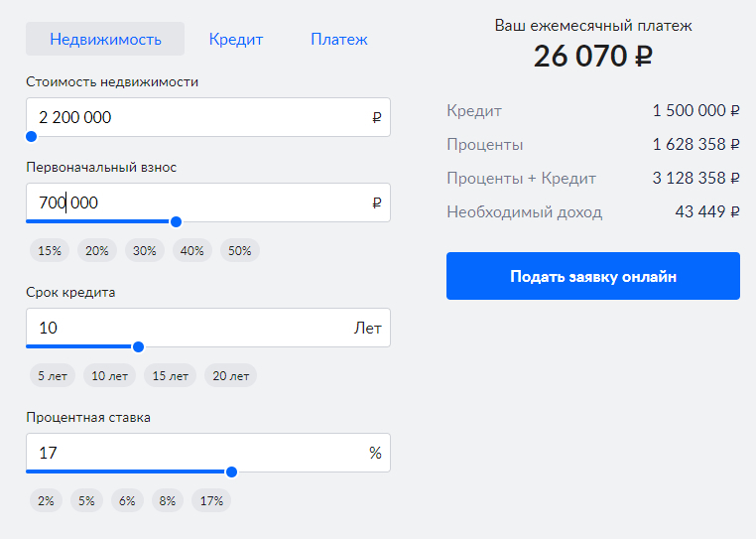Apply the 2% interest rate preset
The height and width of the screenshot is (539, 756).
46,501
